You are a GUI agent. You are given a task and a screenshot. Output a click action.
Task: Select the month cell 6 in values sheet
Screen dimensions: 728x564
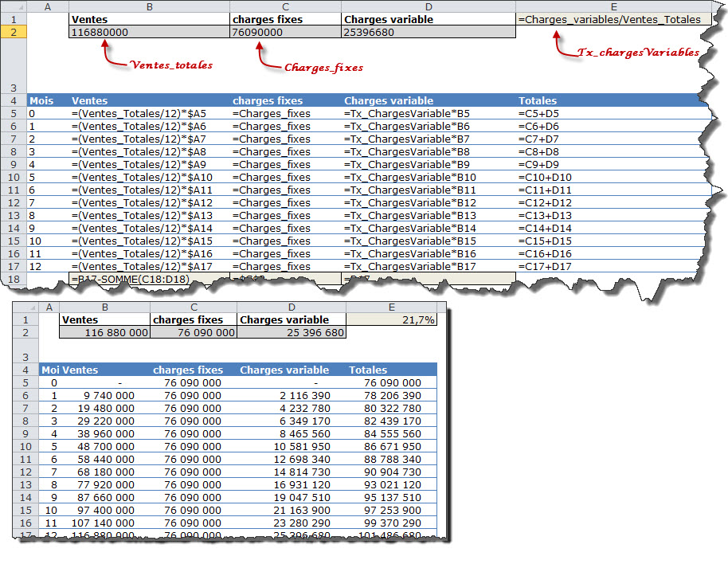pyautogui.click(x=49, y=459)
